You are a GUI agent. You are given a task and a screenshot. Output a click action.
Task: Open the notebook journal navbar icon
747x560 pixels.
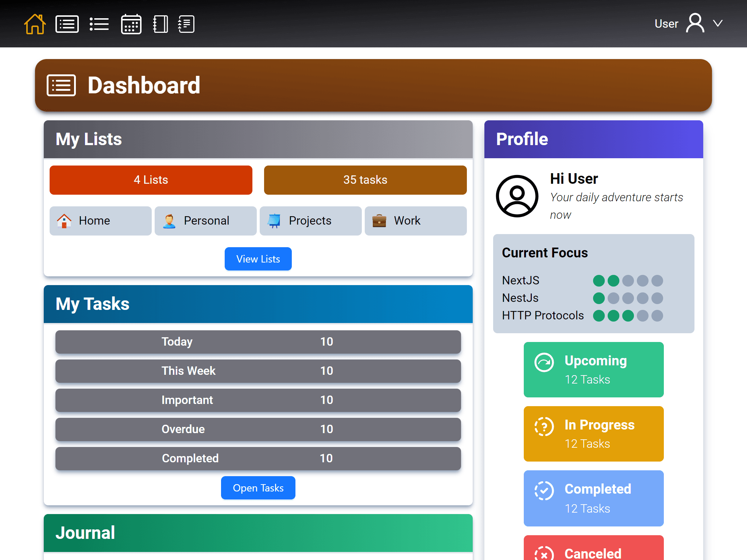pyautogui.click(x=160, y=24)
